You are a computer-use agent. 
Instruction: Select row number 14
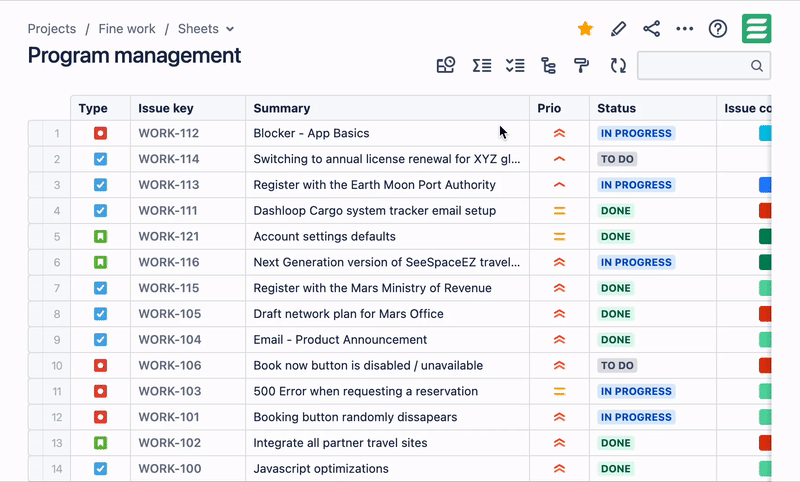pyautogui.click(x=57, y=469)
